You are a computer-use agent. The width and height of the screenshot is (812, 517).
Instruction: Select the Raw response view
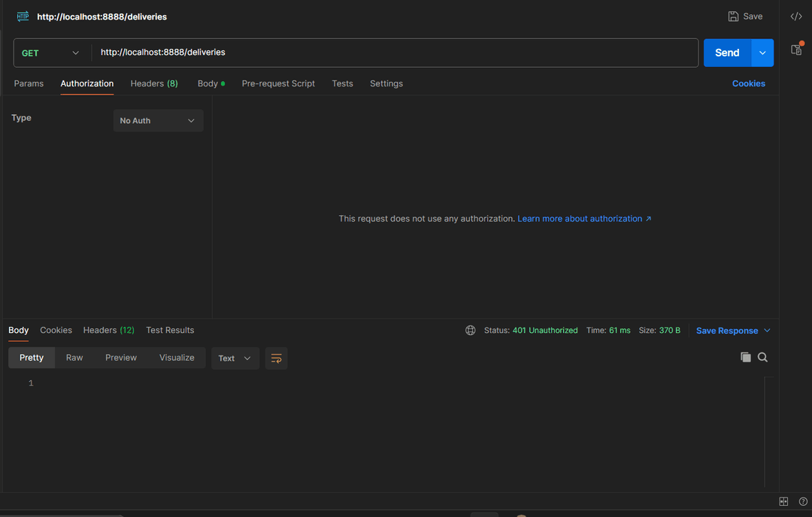click(x=74, y=358)
